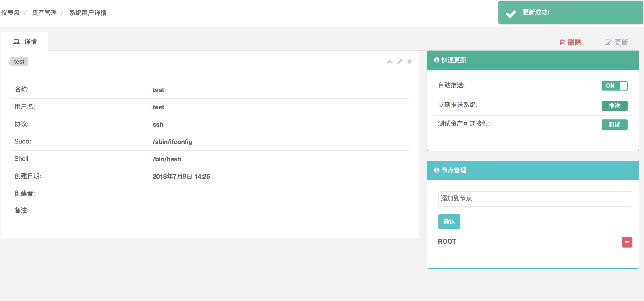The height and width of the screenshot is (301, 644).
Task: Select the test name tag label
Action: pos(19,61)
